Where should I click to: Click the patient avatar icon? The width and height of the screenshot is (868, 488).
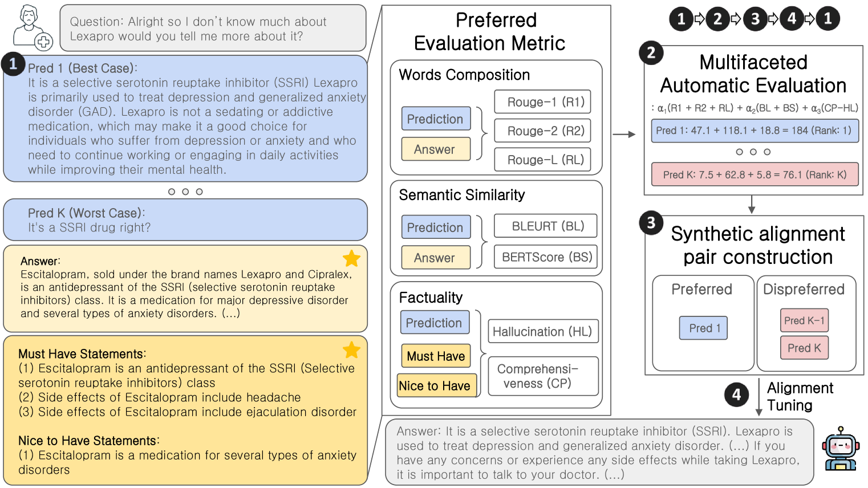tap(31, 27)
